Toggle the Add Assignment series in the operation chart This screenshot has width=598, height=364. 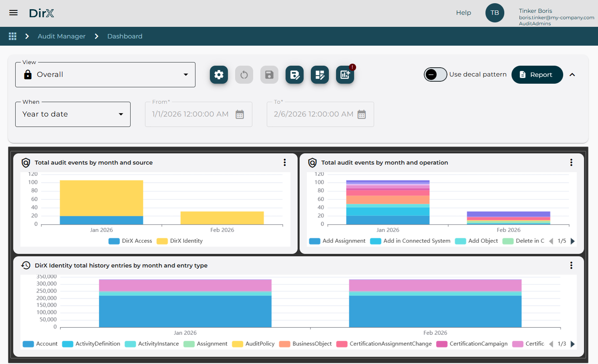coord(337,241)
